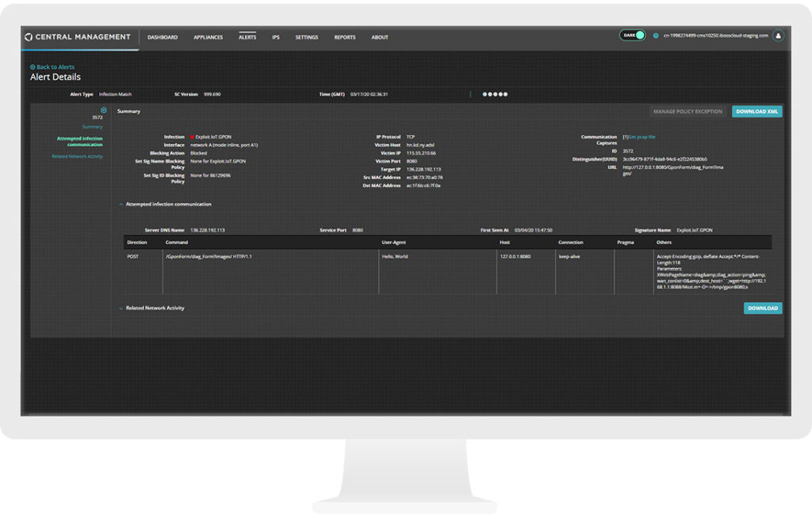Image resolution: width=812 pixels, height=514 pixels.
Task: Click the Download XML button
Action: pyautogui.click(x=757, y=111)
